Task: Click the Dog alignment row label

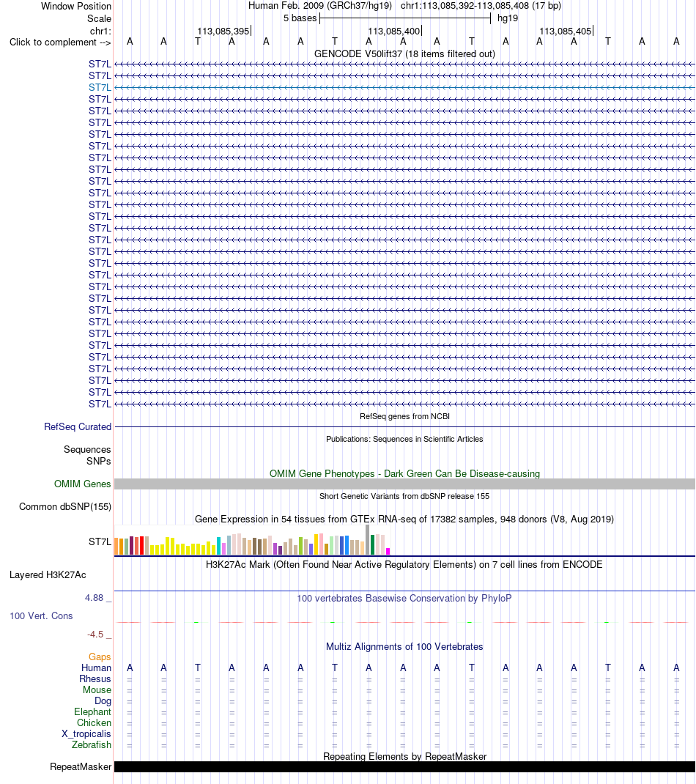Action: coord(103,701)
